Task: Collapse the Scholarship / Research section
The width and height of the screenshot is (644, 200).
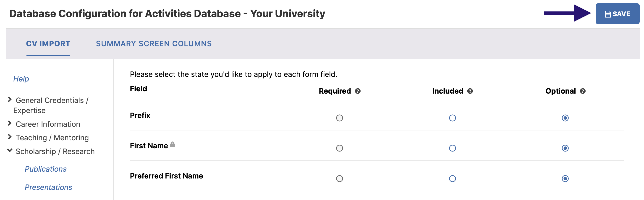Action: pyautogui.click(x=10, y=150)
